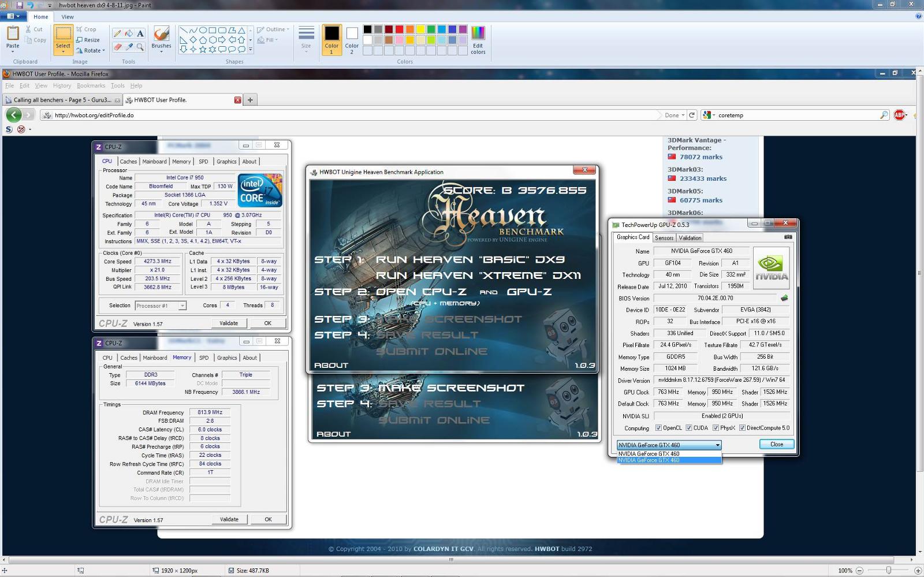Click the Paste clipboard icon

[13, 33]
